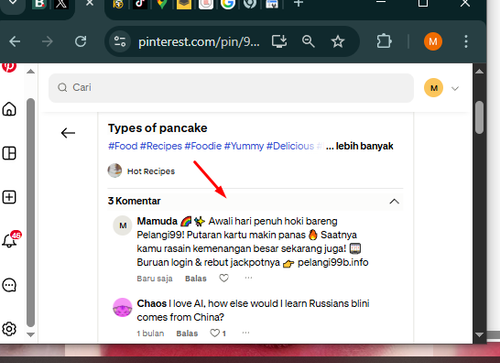Screen dimensions: 500x363
Task: Click the #Delicious hashtag
Action: pos(290,146)
